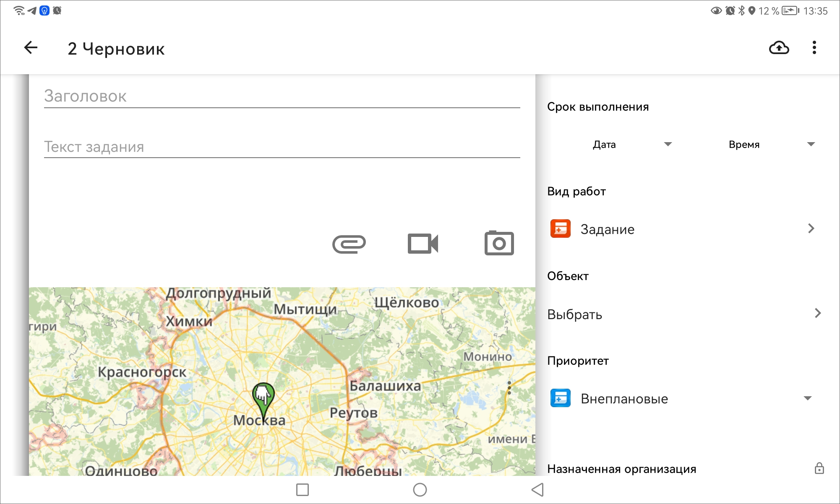Image resolution: width=840 pixels, height=504 pixels.
Task: Tap the paperclip attach file icon
Action: [349, 244]
